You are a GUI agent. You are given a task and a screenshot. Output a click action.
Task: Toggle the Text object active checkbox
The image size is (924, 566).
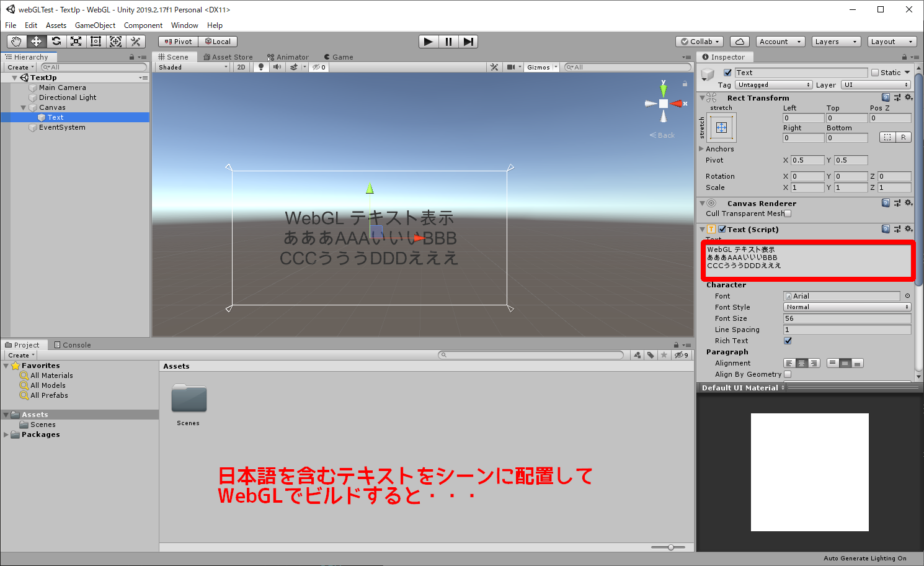point(728,73)
